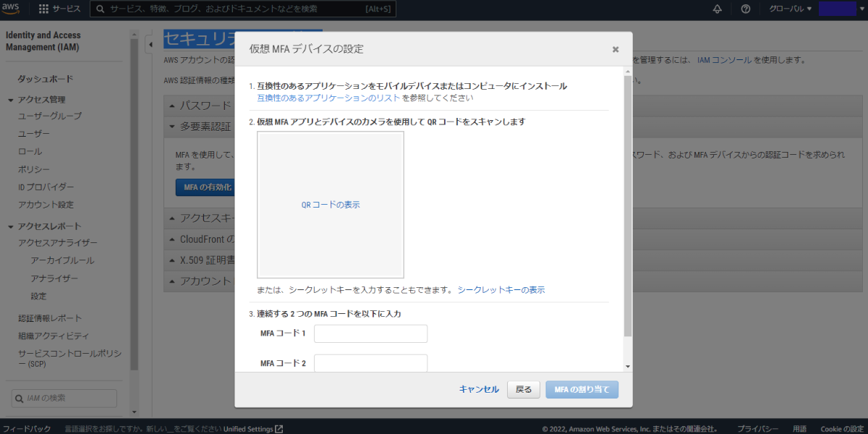Go to ユーザー in the sidebar
This screenshot has width=868, height=434.
pos(34,134)
